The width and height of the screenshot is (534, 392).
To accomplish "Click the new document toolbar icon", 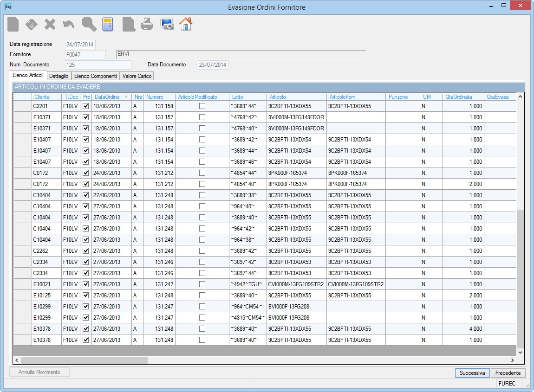I will click(13, 24).
